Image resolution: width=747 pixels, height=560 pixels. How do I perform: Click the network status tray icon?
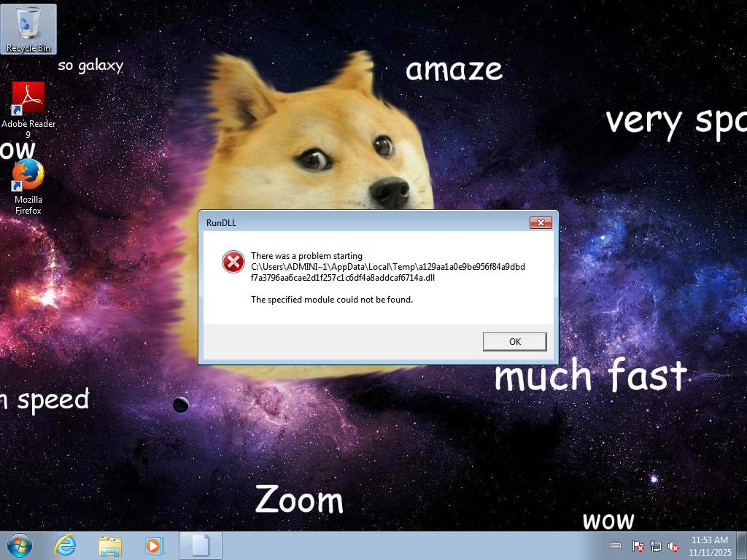coord(656,545)
